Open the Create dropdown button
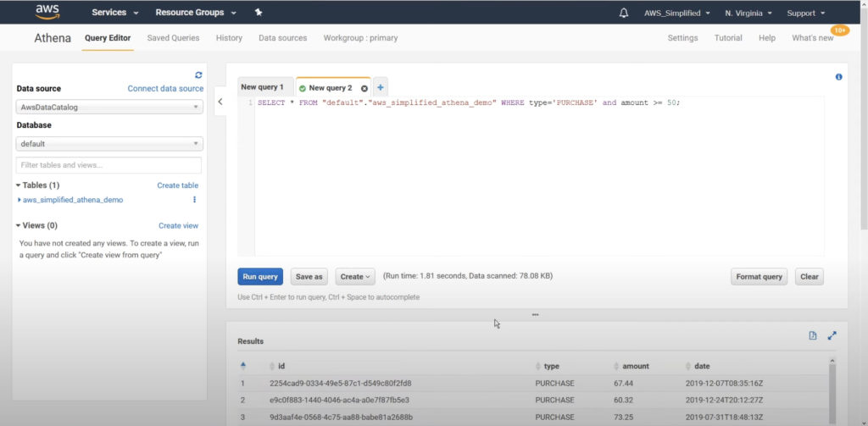 point(354,277)
